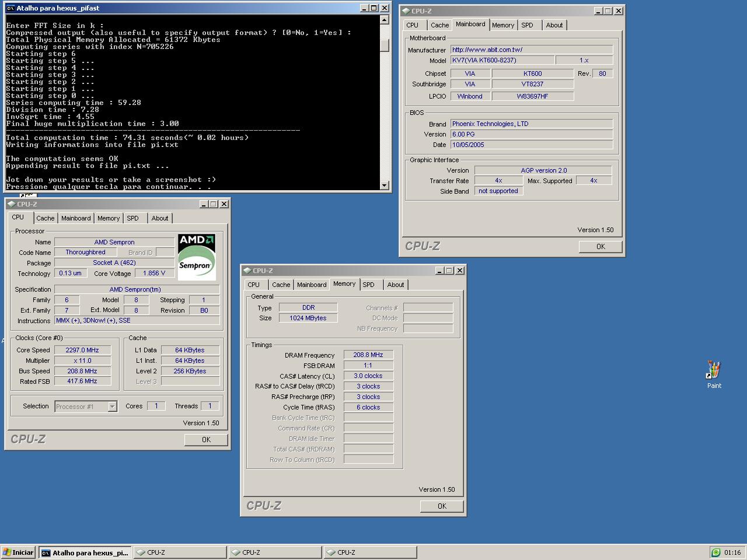Click the BIOS date 10/05/2005 field
747x560 pixels.
(x=532, y=145)
